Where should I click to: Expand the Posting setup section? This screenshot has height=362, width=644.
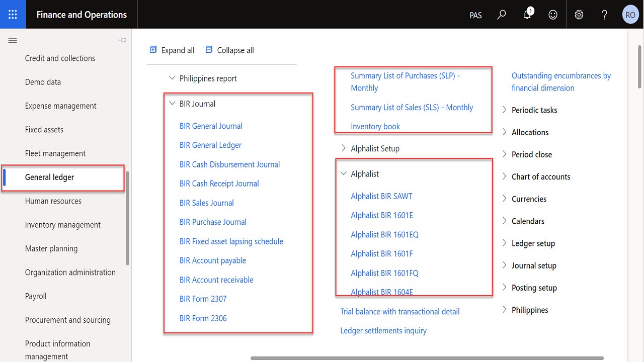pyautogui.click(x=505, y=287)
